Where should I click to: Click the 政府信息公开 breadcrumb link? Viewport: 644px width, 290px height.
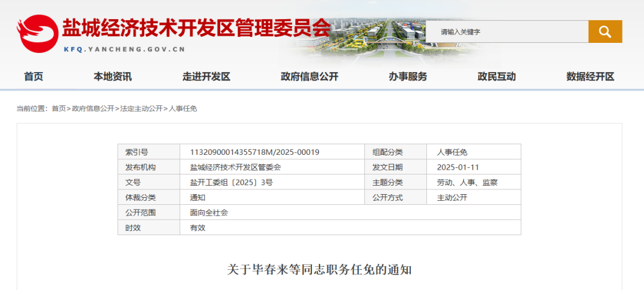point(93,109)
